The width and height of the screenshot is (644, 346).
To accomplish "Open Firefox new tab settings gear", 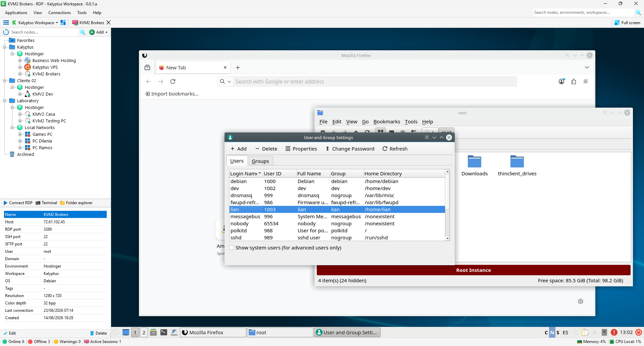I will [x=581, y=301].
